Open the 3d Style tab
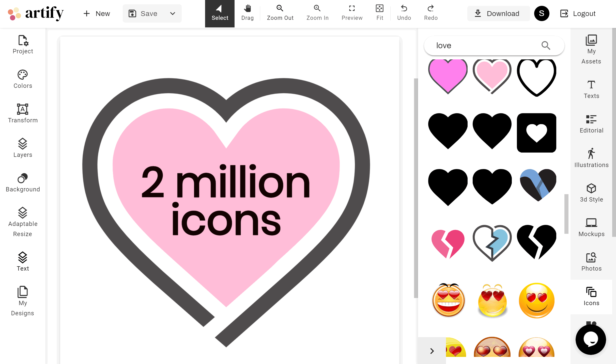The image size is (616, 364). coord(591,193)
